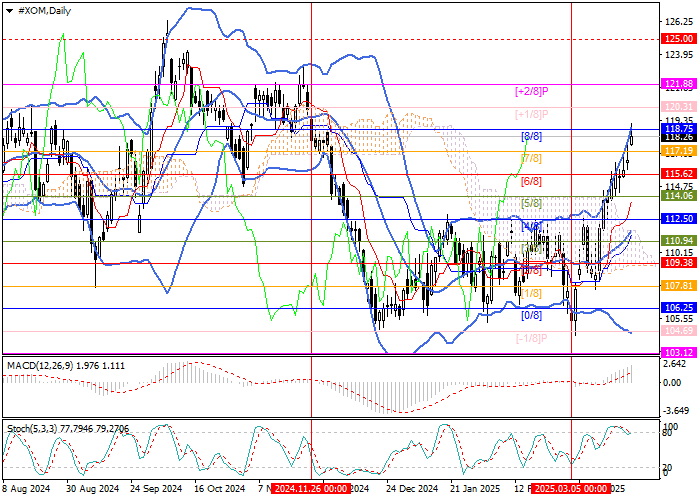Select the MACD(12,26,9) indicator label
This screenshot has height=500, width=700.
click(x=35, y=364)
